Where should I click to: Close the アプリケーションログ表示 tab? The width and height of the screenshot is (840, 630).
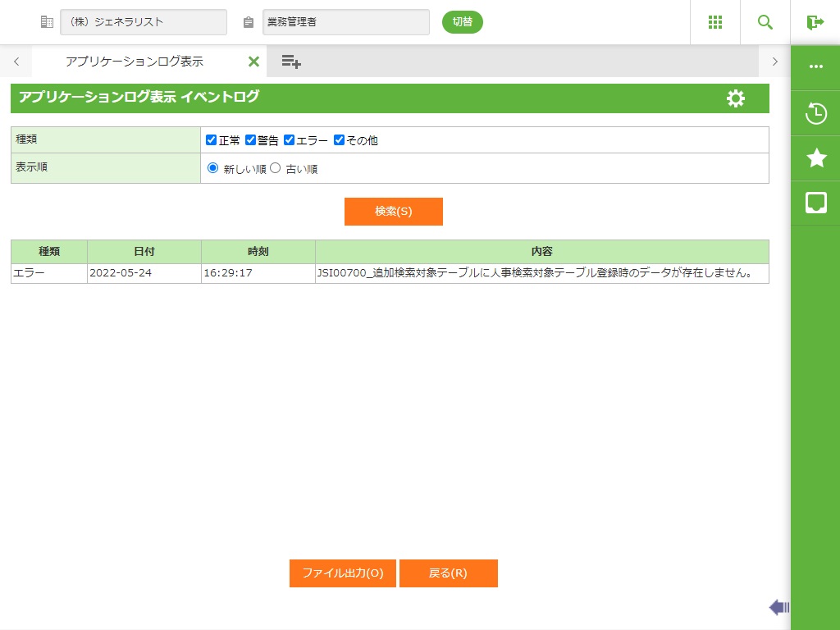tap(253, 62)
